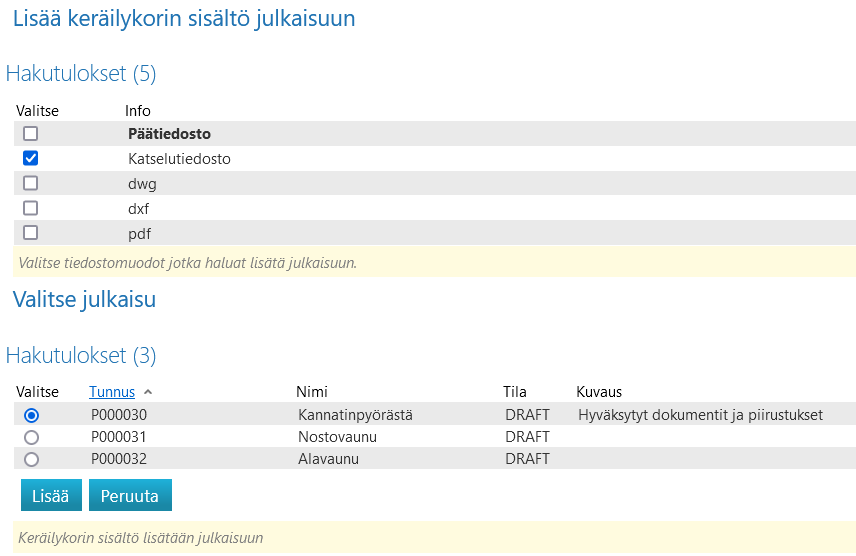Viewport: 856px width, 556px height.
Task: Tick the dxf checkbox
Action: click(x=31, y=208)
